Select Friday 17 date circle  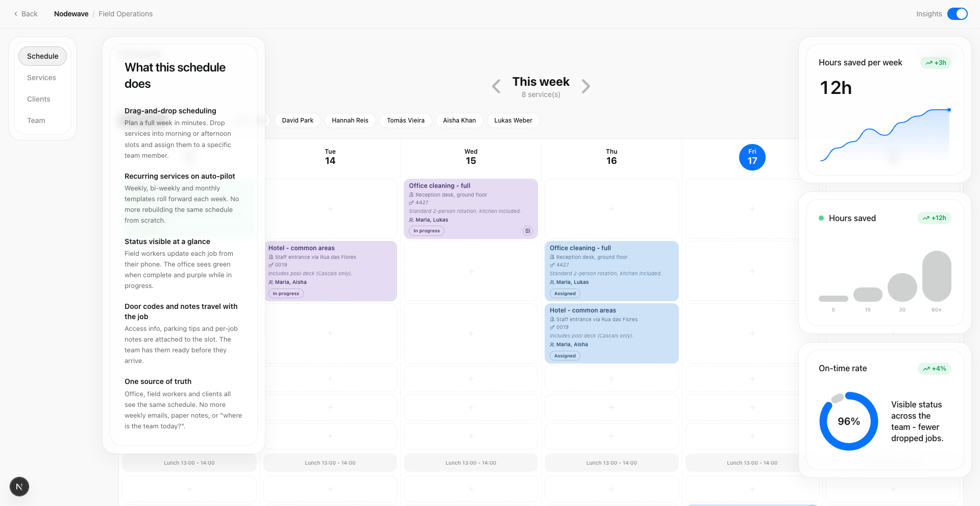[752, 157]
